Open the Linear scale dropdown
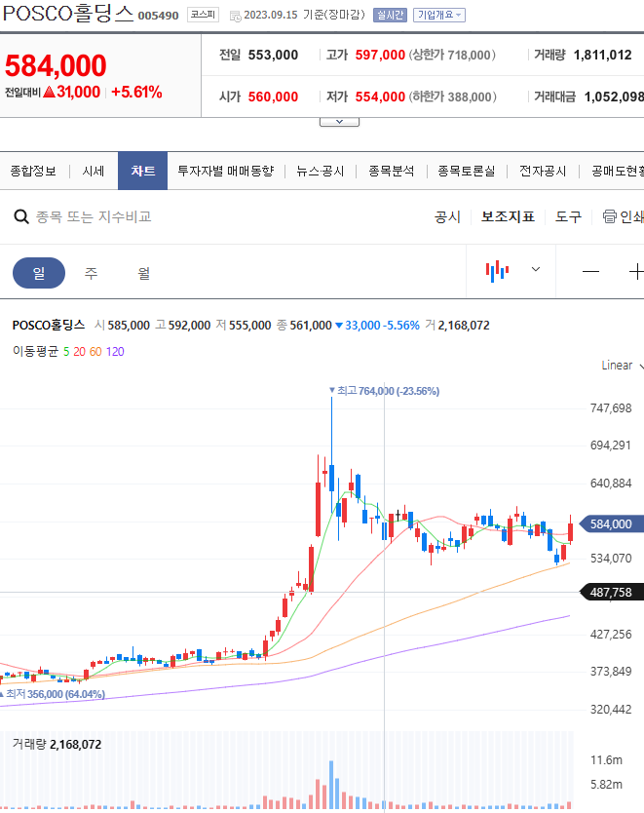The image size is (644, 813). point(623,366)
